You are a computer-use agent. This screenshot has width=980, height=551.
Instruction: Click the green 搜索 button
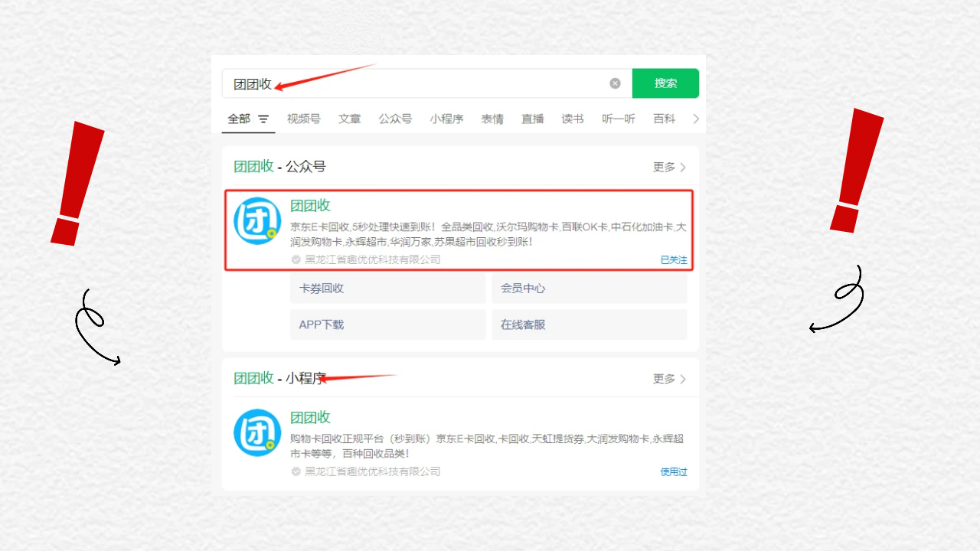coord(665,83)
